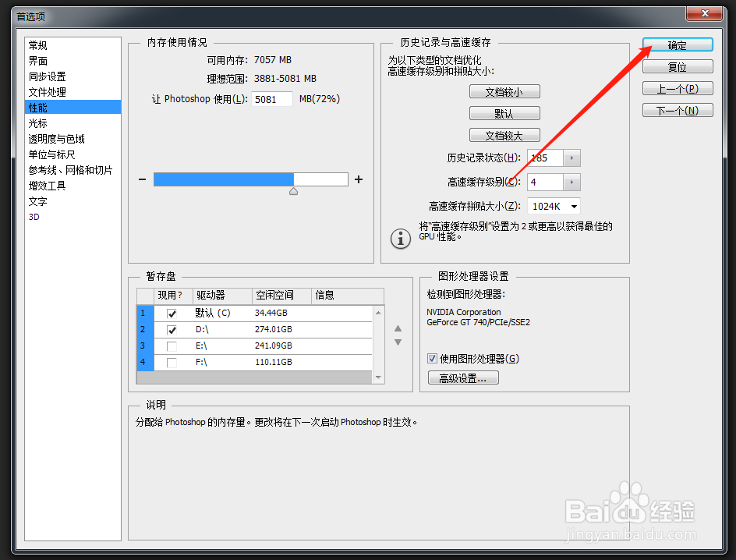Image resolution: width=736 pixels, height=560 pixels.
Task: Click 241.09GB free space cell
Action: [274, 346]
